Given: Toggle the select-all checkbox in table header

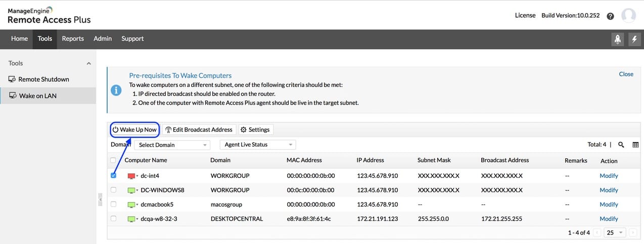Looking at the screenshot, I should (113, 161).
